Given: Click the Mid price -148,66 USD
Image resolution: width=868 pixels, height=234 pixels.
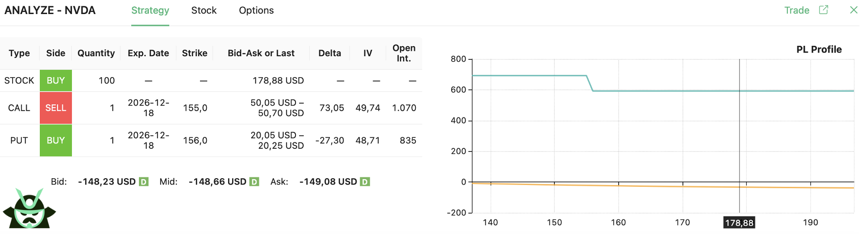Looking at the screenshot, I should click(x=217, y=182).
